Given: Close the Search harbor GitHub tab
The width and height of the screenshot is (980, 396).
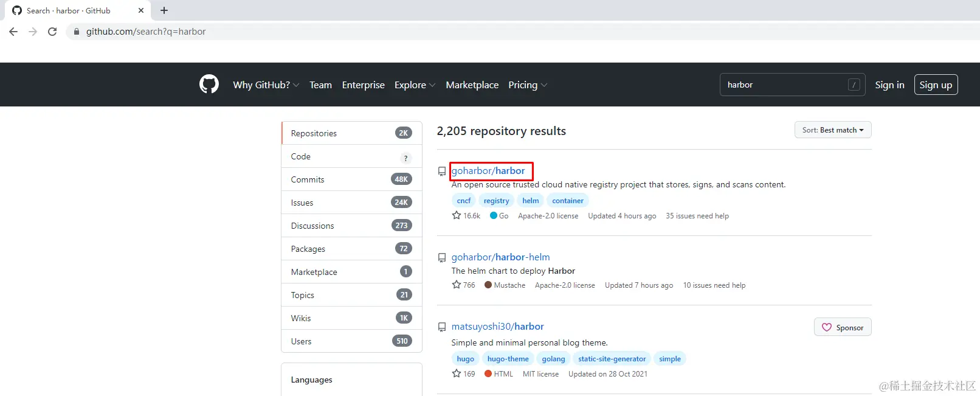Looking at the screenshot, I should coord(141,10).
